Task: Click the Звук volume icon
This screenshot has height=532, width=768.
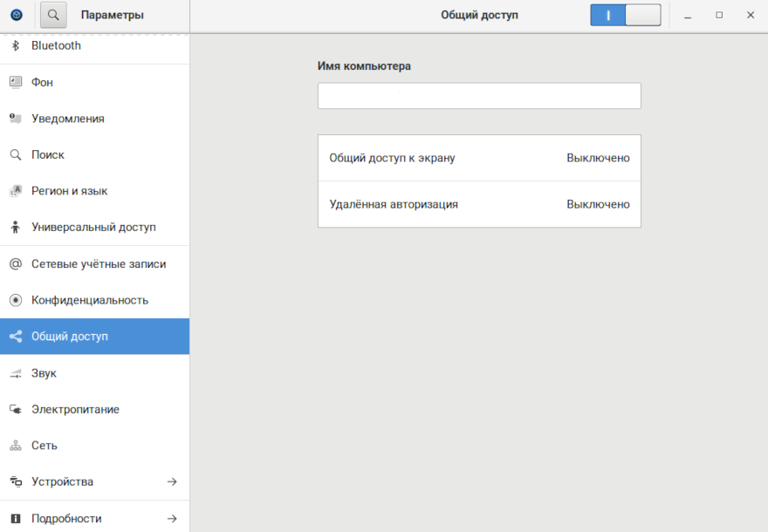Action: (x=15, y=373)
